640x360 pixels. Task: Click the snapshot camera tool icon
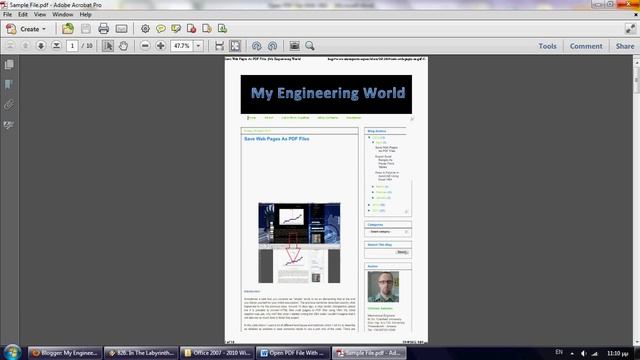(294, 46)
